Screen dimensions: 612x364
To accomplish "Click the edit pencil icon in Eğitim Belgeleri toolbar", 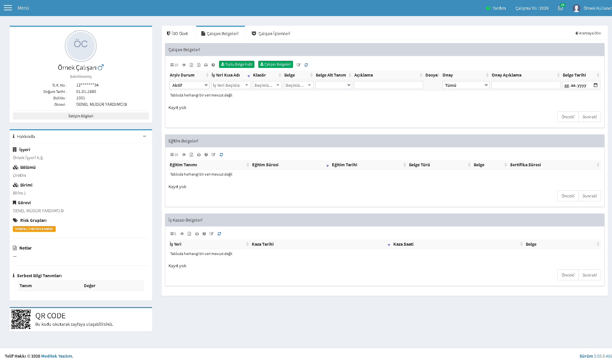I will click(214, 155).
